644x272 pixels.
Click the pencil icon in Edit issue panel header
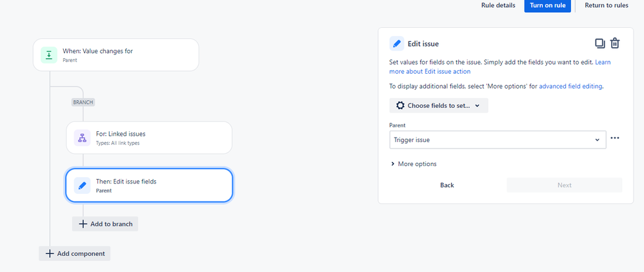pyautogui.click(x=397, y=44)
